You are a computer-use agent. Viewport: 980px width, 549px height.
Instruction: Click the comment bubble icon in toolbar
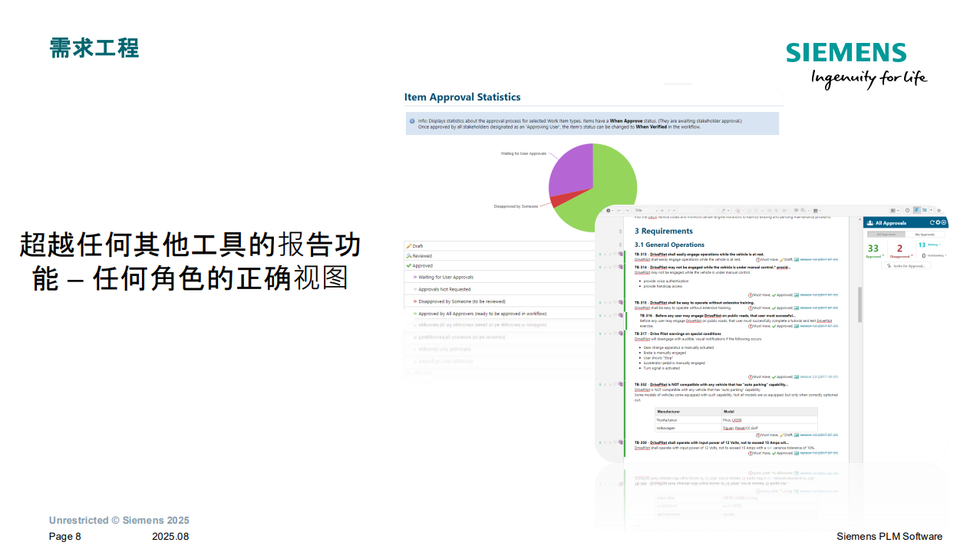point(796,210)
